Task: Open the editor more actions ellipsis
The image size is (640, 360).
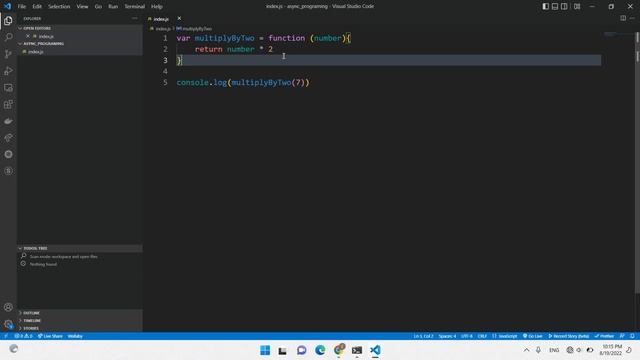Action: (x=632, y=18)
